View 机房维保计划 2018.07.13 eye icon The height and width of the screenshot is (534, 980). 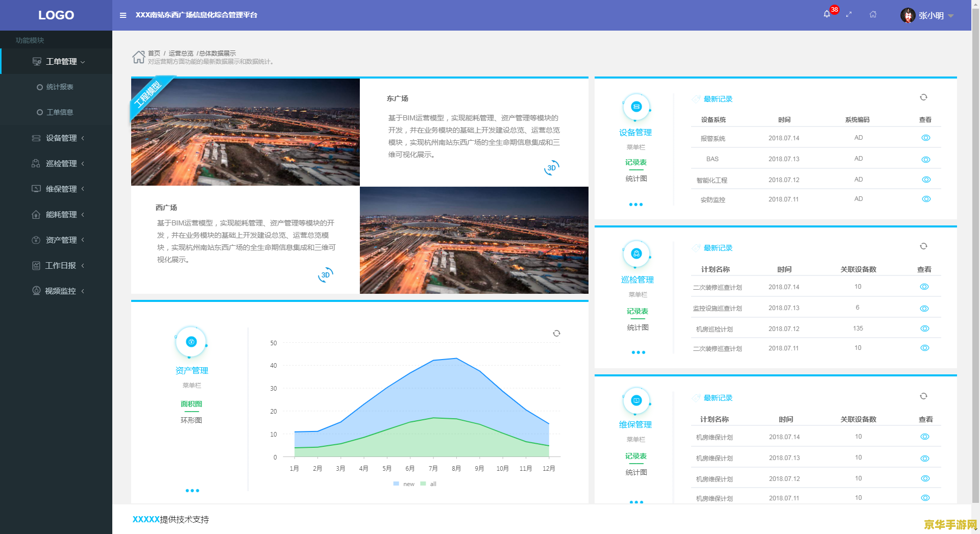click(x=925, y=459)
